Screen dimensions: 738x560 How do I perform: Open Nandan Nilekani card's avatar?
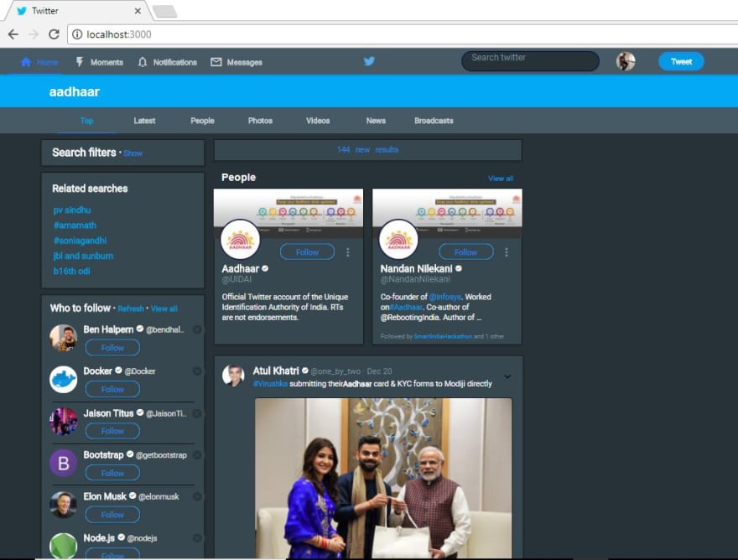pyautogui.click(x=398, y=240)
